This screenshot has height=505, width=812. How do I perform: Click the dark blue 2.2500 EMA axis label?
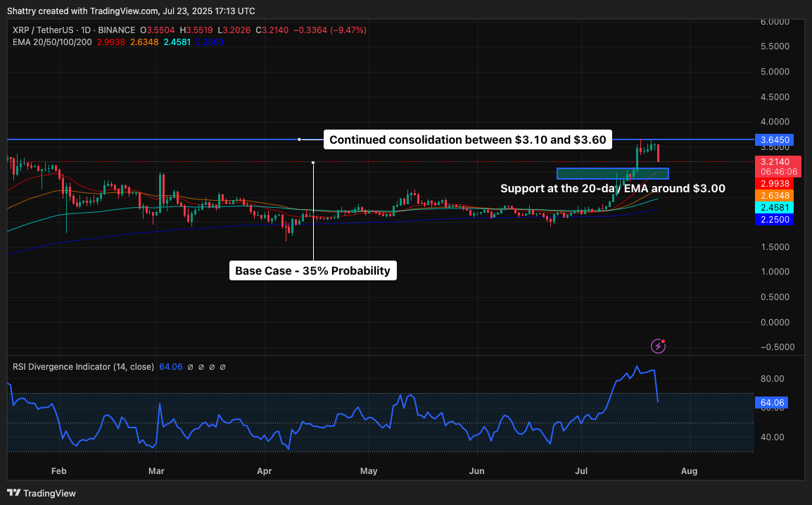point(773,220)
